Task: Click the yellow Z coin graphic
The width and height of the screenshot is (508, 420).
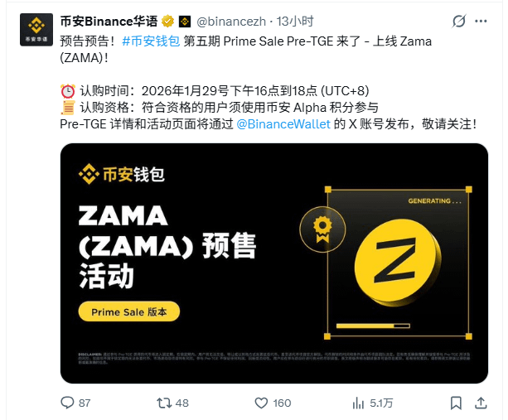Action: pos(398,263)
